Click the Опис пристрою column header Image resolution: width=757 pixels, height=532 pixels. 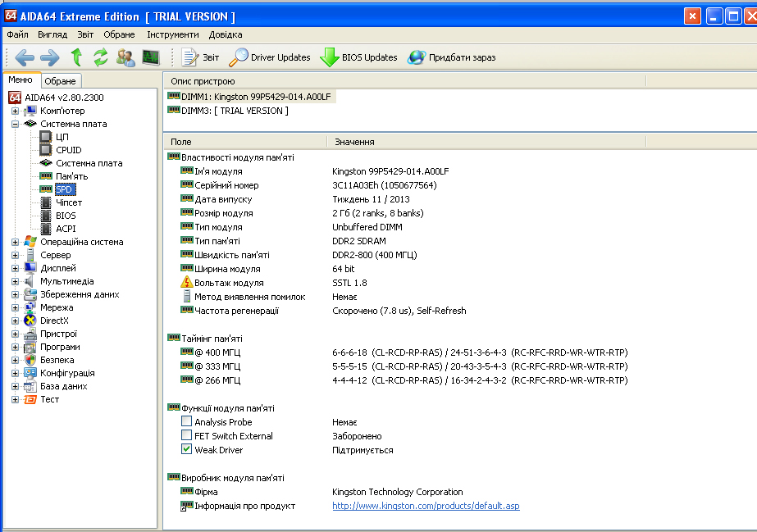coord(404,81)
